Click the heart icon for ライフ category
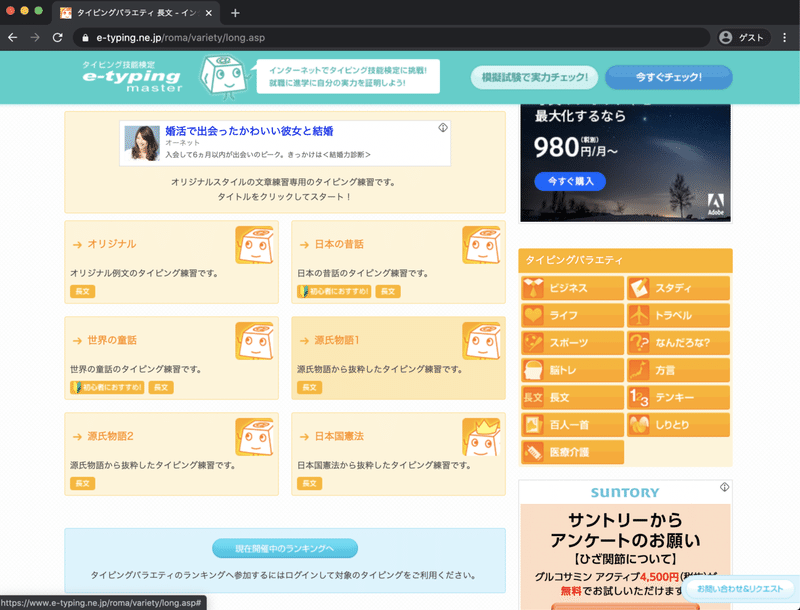Viewport: 800px width, 610px height. 532,316
